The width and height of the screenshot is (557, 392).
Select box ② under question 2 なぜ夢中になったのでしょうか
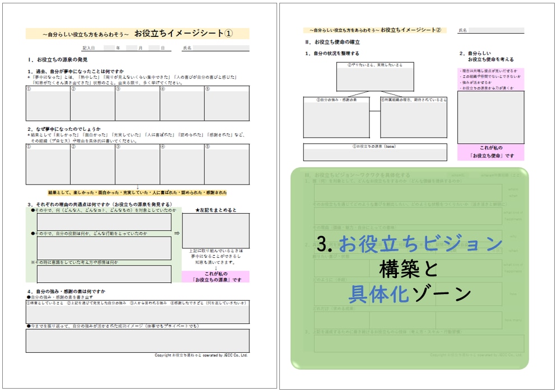coord(92,164)
